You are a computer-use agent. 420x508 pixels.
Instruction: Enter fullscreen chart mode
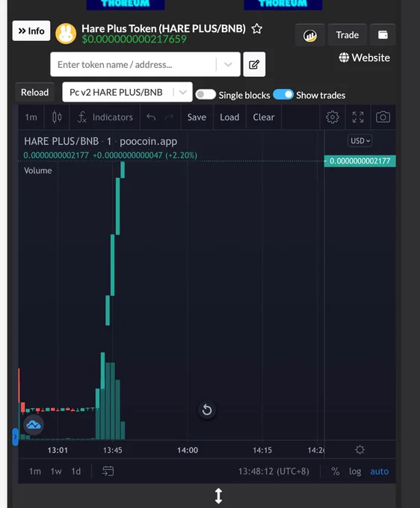pos(358,117)
